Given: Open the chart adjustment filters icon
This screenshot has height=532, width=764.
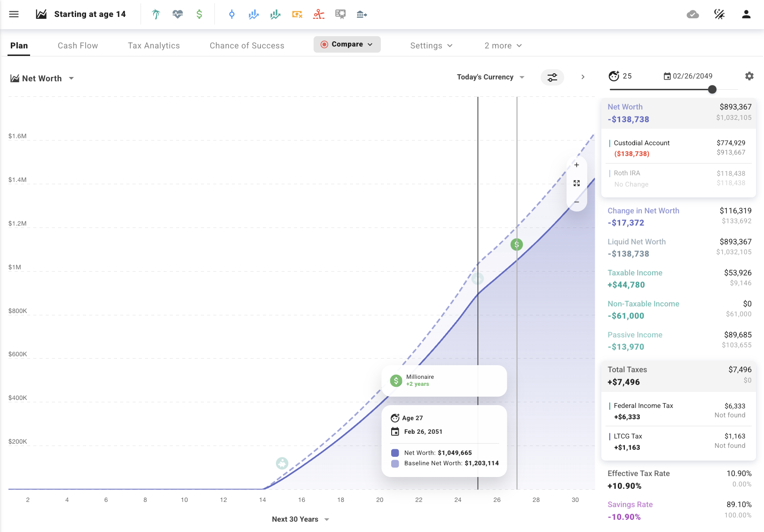Looking at the screenshot, I should (552, 77).
